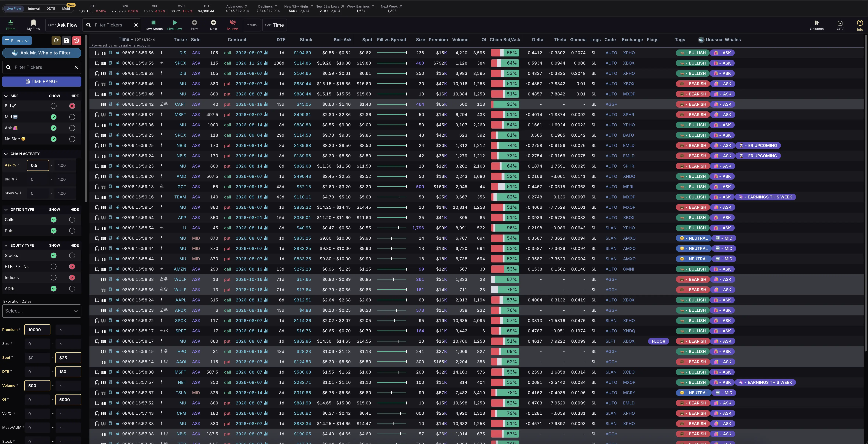
Task: Add DIS 15:59:56 row to bookmarks
Action: (97, 53)
